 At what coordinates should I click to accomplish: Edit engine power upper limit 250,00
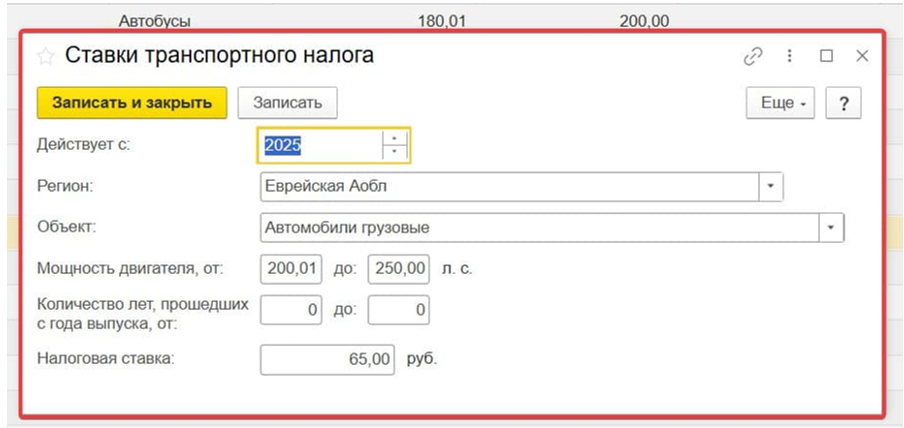point(399,269)
